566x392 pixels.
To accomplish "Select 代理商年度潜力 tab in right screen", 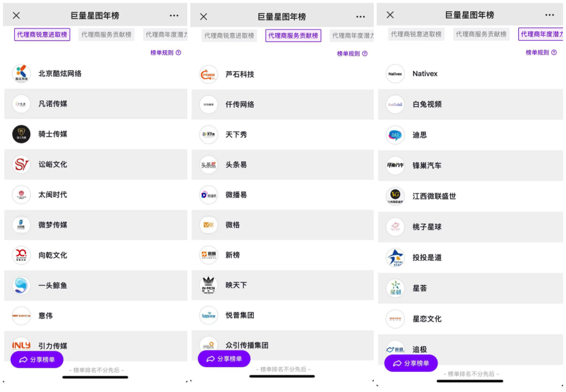I will click(541, 34).
